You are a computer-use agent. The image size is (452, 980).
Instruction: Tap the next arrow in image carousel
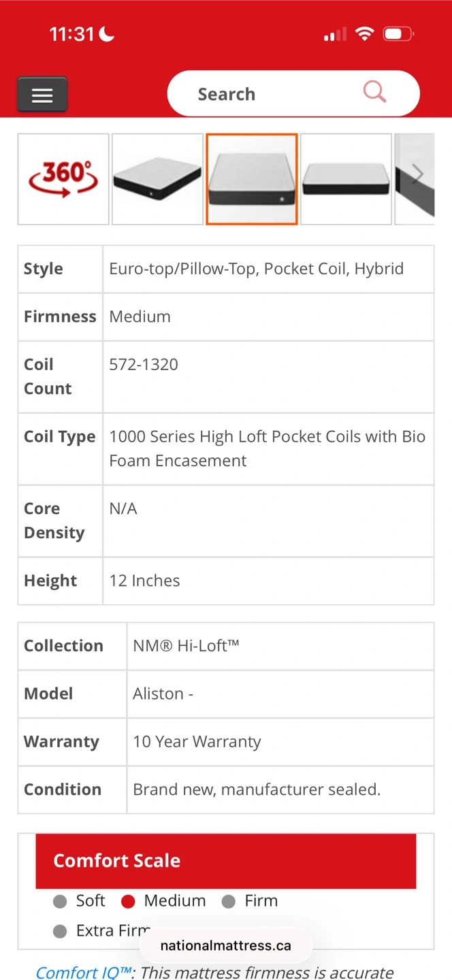418,176
